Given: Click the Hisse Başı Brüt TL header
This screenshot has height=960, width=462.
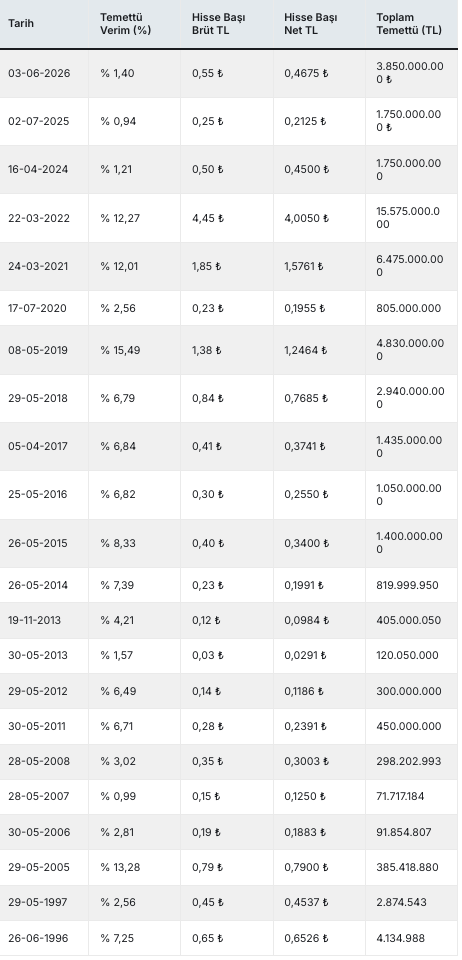Looking at the screenshot, I should click(218, 24).
